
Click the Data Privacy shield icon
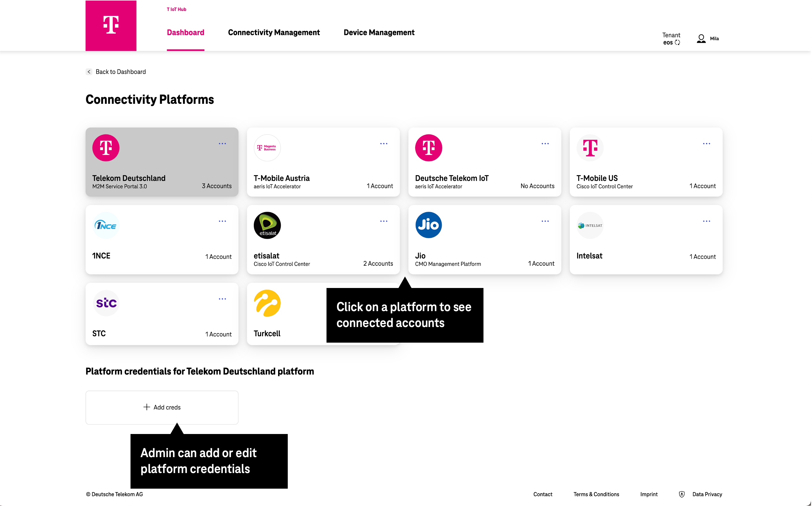tap(682, 494)
